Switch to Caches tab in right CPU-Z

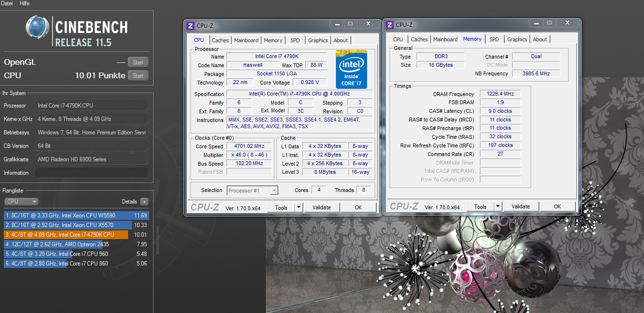click(419, 39)
